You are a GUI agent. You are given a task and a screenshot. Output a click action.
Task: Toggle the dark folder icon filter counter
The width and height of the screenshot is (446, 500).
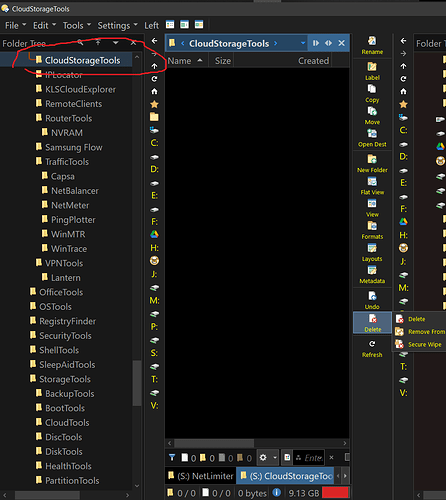244,458
